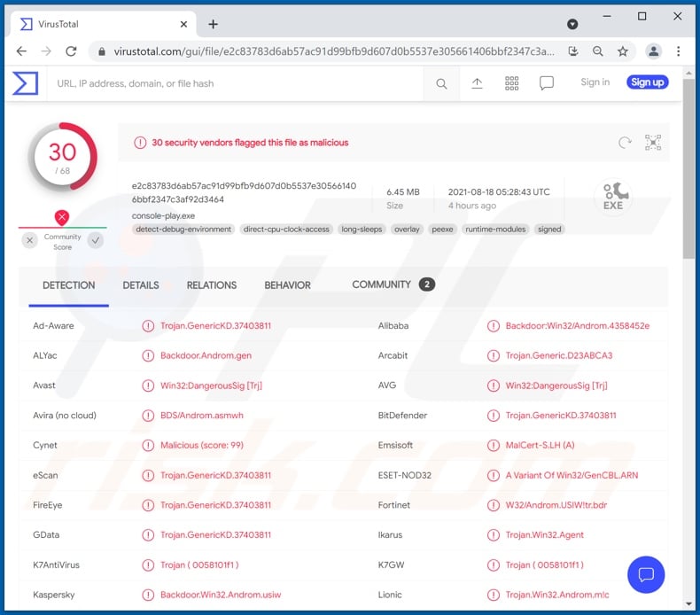This screenshot has width=700, height=615.
Task: Vote harmless with community check button
Action: 95,241
